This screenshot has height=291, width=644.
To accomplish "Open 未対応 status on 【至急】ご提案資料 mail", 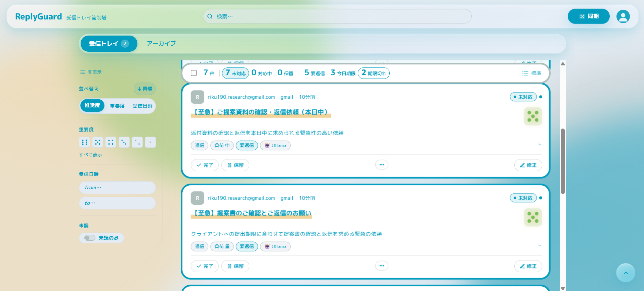I will (523, 97).
